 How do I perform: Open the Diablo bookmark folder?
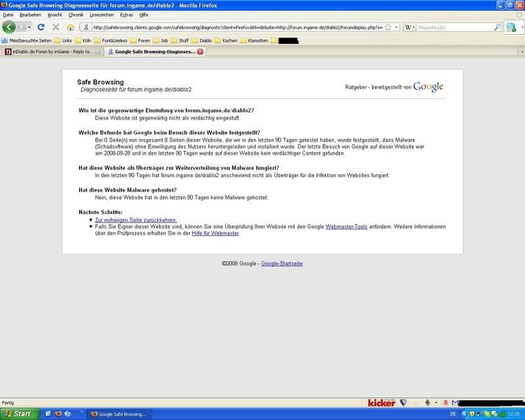[201, 41]
